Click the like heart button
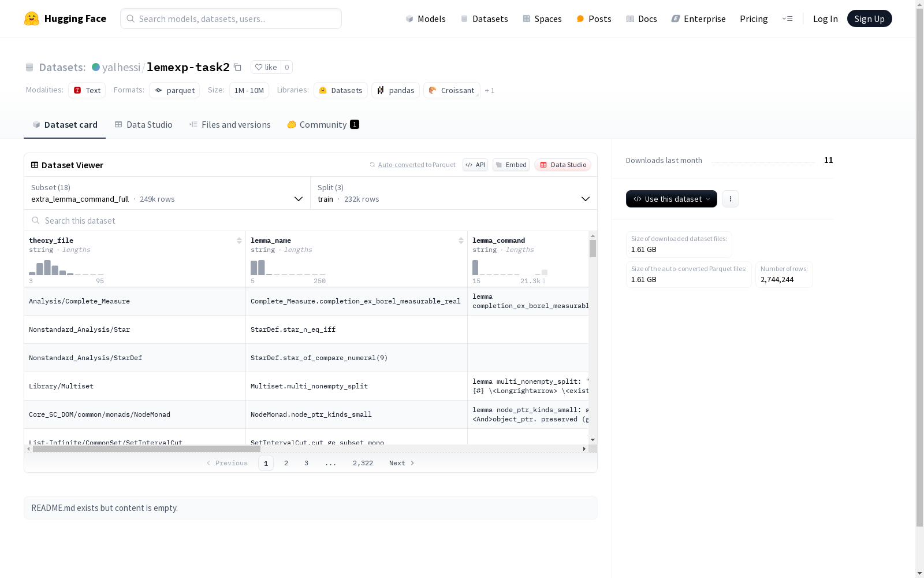The width and height of the screenshot is (924, 578). (266, 67)
